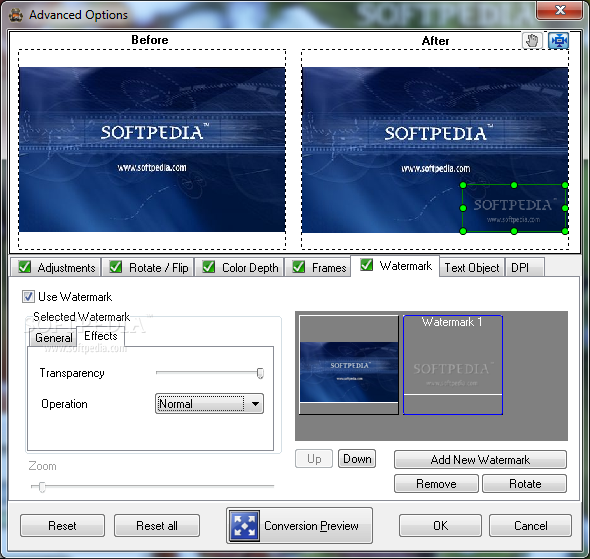Select the Watermark 1 thumbnail
Image resolution: width=590 pixels, height=559 pixels.
(x=453, y=365)
